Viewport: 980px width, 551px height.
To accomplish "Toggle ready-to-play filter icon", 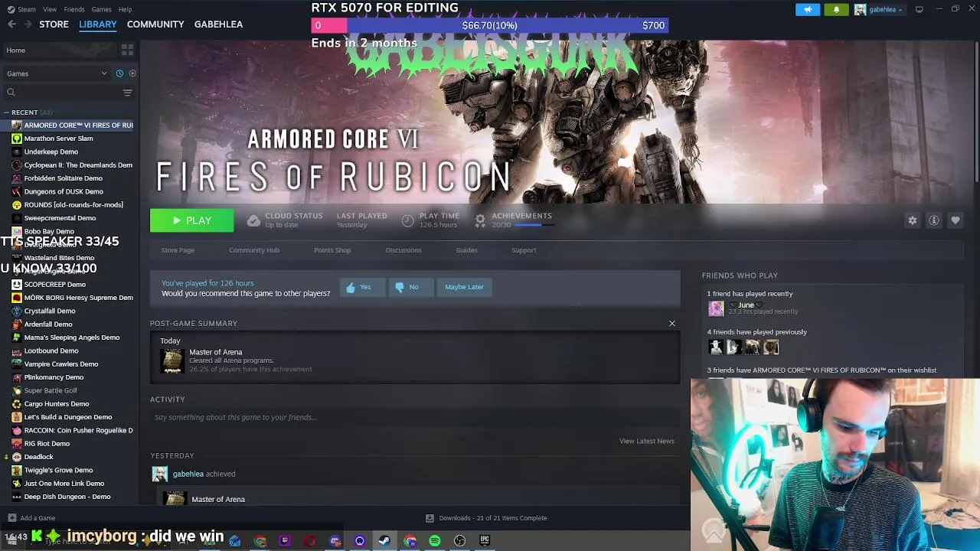I will tap(132, 73).
